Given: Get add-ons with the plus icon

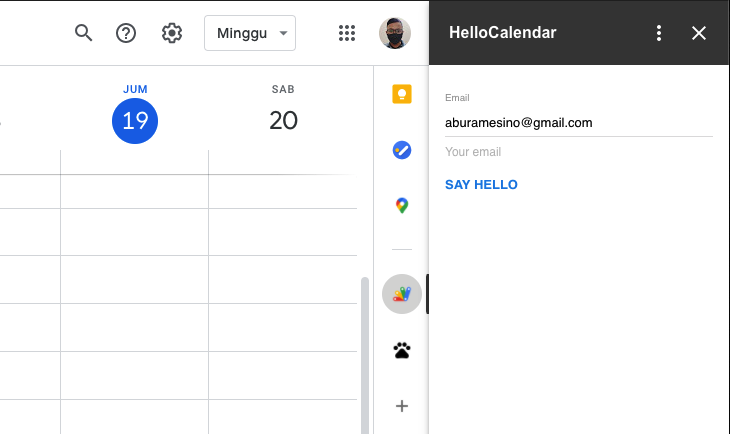Looking at the screenshot, I should tap(402, 406).
